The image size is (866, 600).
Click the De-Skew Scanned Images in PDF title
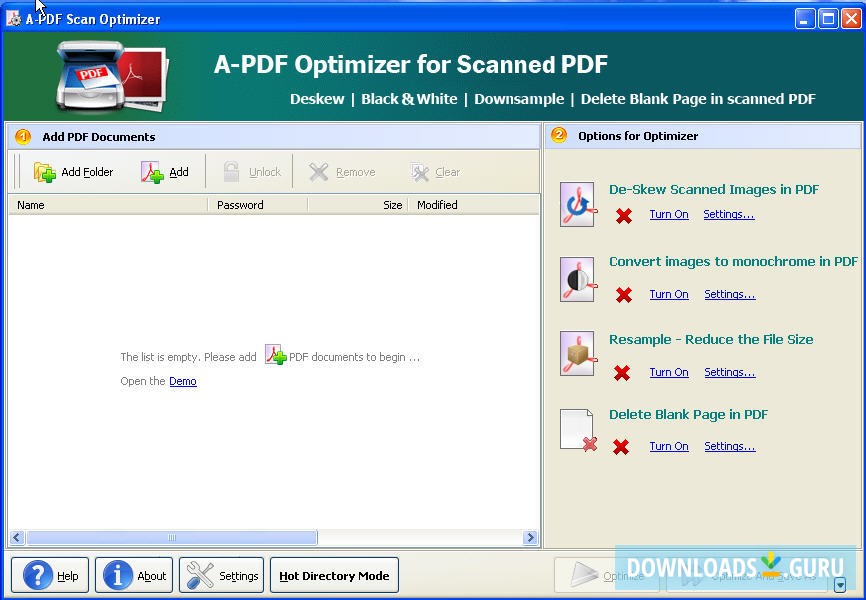714,190
